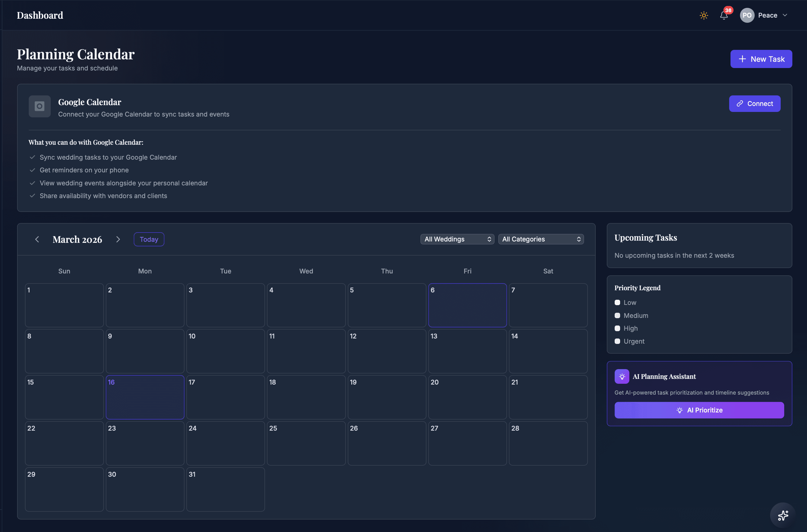The image size is (807, 532).
Task: Open the floating sparkle assistant button
Action: pyautogui.click(x=783, y=515)
